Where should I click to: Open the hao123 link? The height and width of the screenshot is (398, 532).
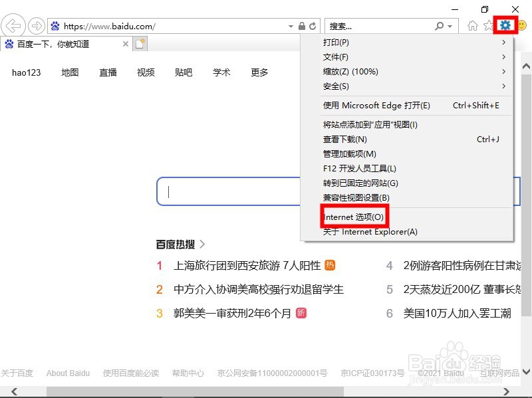click(26, 72)
